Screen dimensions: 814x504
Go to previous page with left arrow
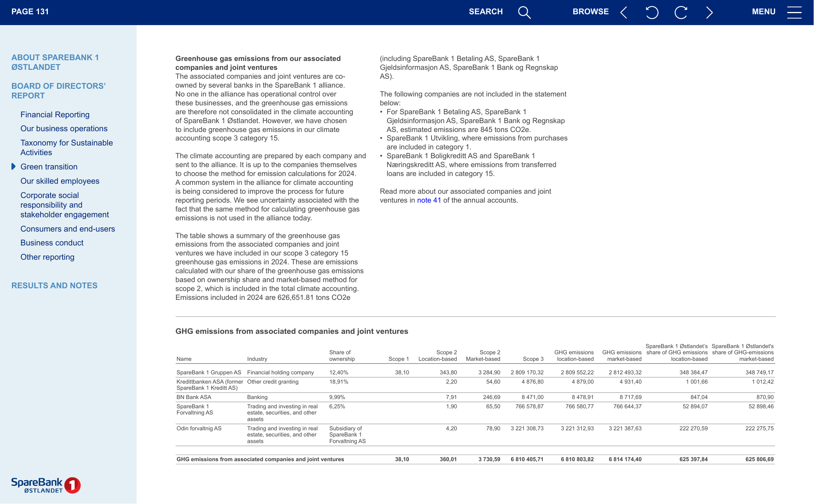(624, 12)
